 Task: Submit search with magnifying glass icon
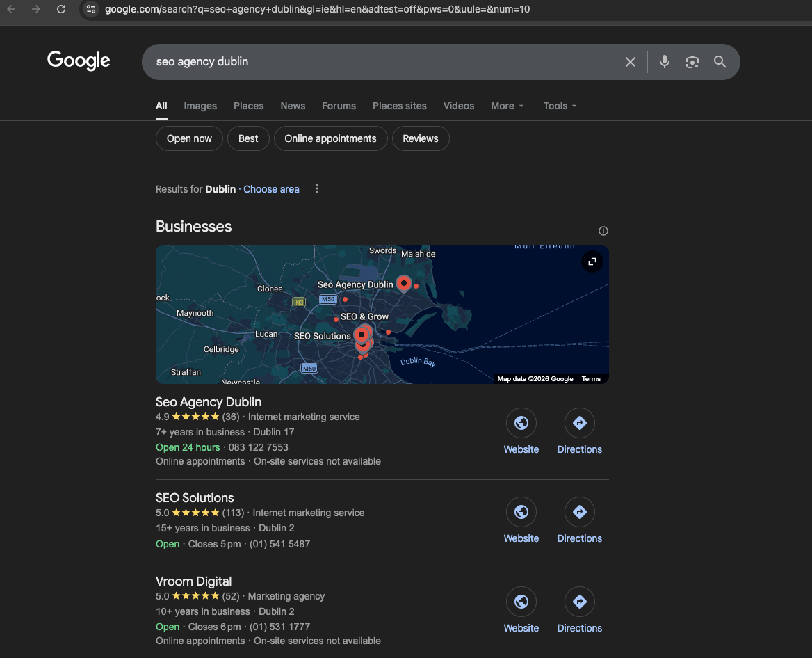[x=720, y=62]
